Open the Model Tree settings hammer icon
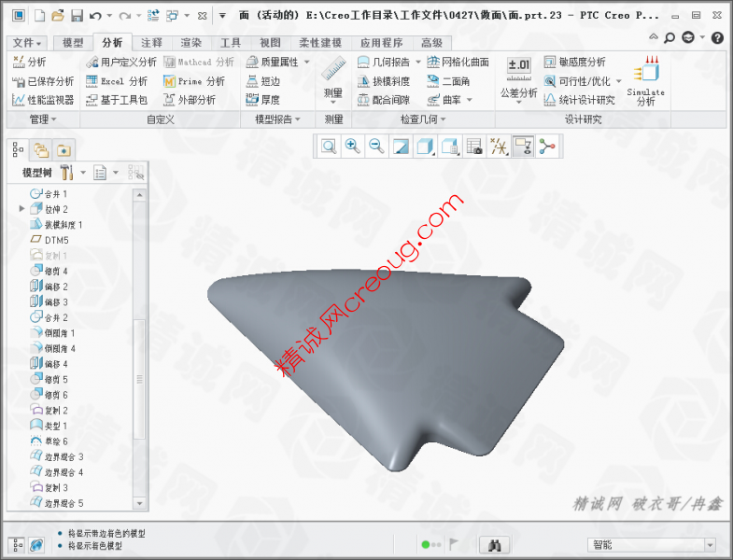 coord(66,173)
